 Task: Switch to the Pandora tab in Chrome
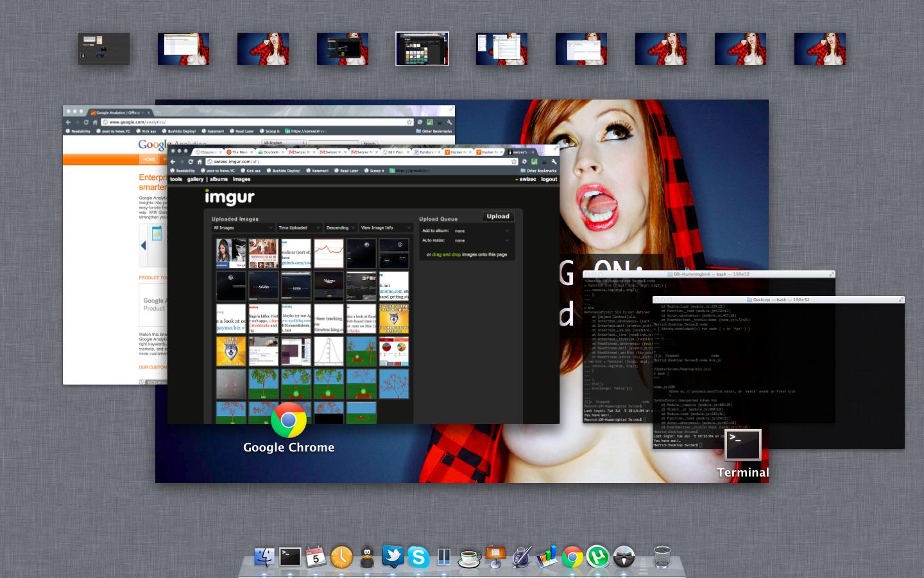[427, 152]
